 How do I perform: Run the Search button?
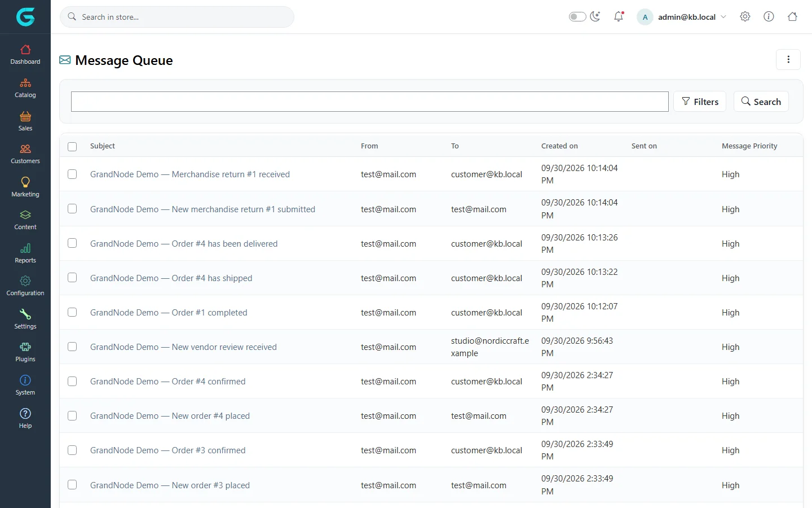click(x=761, y=102)
